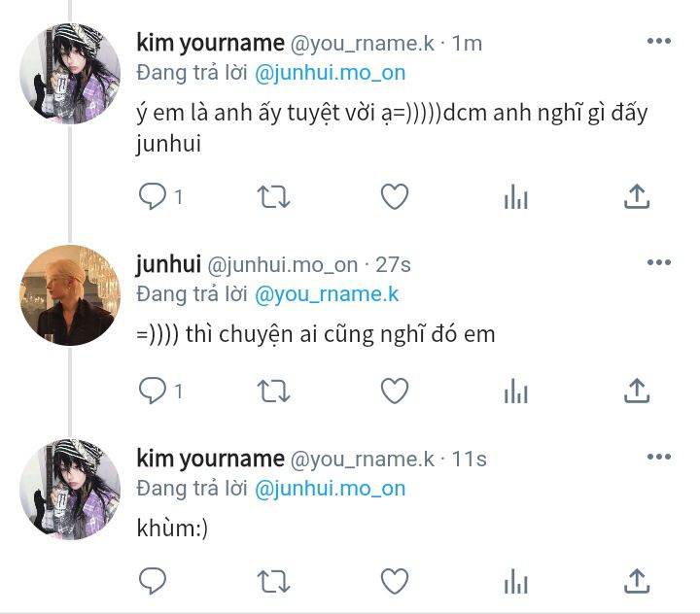Open junhui's profile picture
Image resolution: width=700 pixels, height=614 pixels.
pos(70,295)
